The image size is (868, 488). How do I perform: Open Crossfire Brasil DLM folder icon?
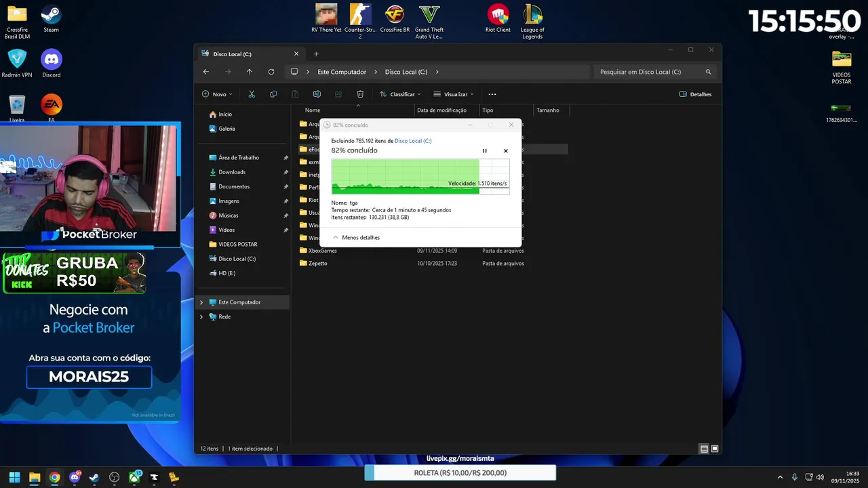coord(17,23)
